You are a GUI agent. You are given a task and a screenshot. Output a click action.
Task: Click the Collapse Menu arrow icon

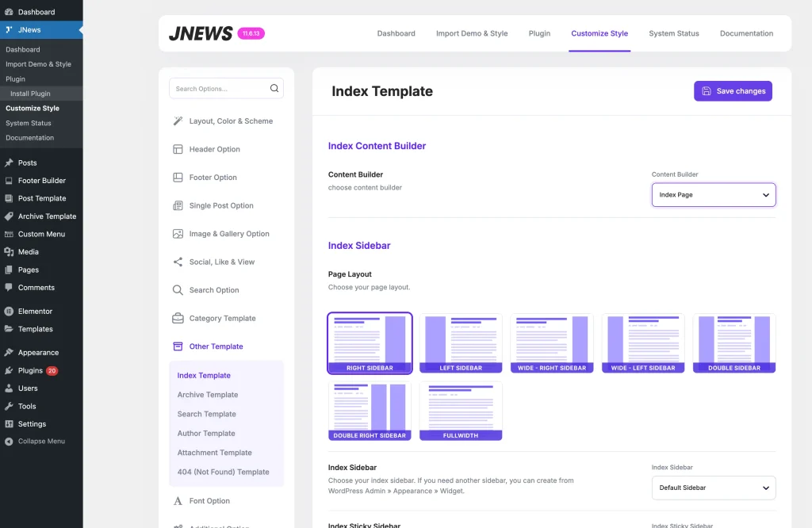click(x=9, y=442)
